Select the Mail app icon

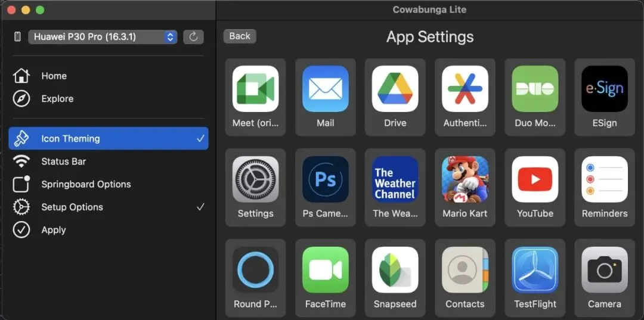click(x=326, y=89)
